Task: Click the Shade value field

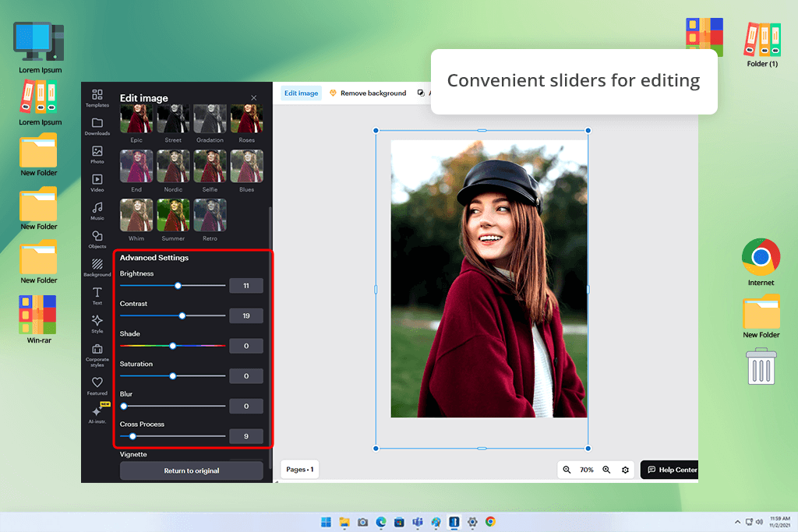Action: pyautogui.click(x=245, y=346)
